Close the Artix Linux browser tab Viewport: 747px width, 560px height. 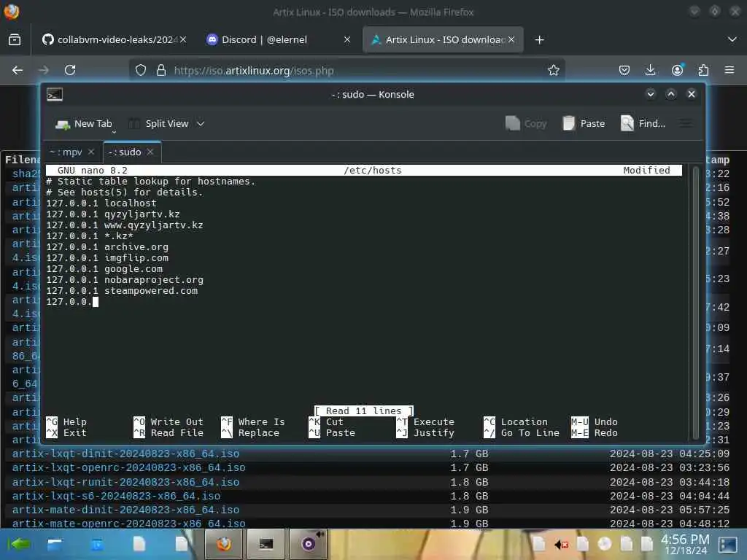pos(511,40)
